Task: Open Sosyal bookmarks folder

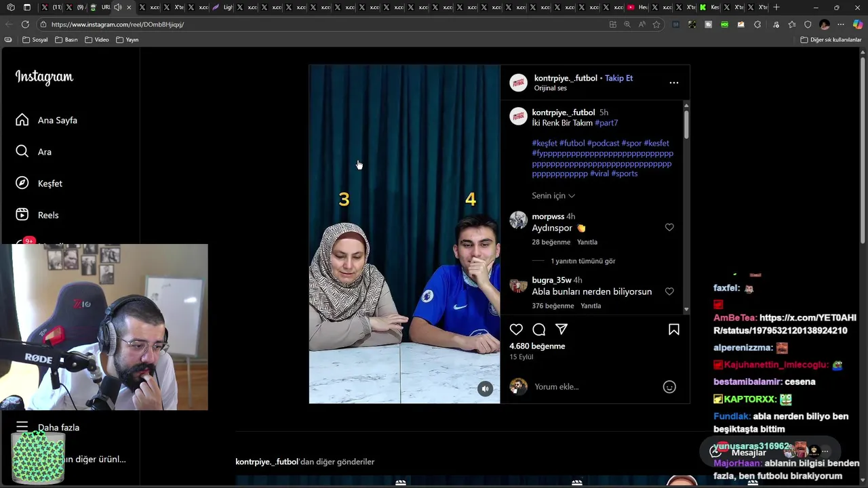Action: point(35,40)
